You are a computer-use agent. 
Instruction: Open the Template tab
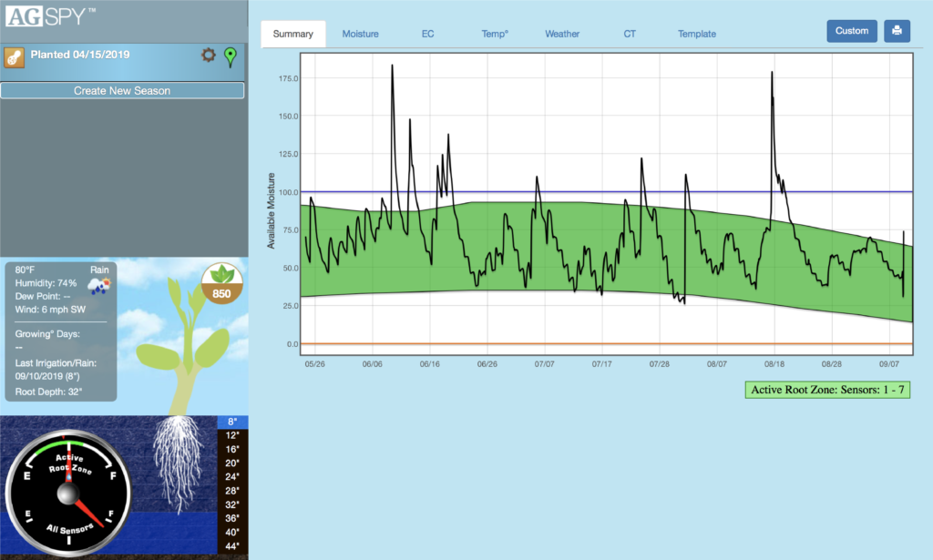pyautogui.click(x=696, y=34)
